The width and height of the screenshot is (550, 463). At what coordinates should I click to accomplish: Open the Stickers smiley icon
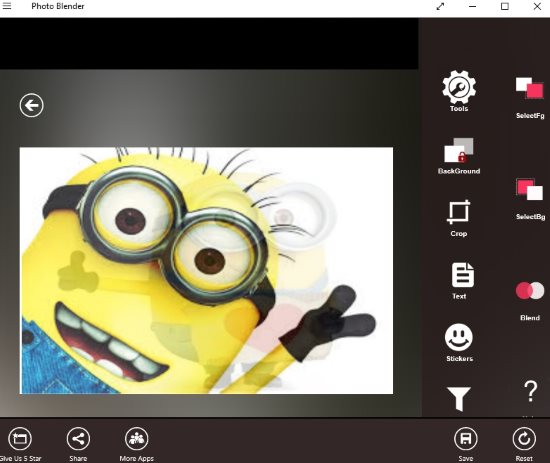[x=459, y=337]
